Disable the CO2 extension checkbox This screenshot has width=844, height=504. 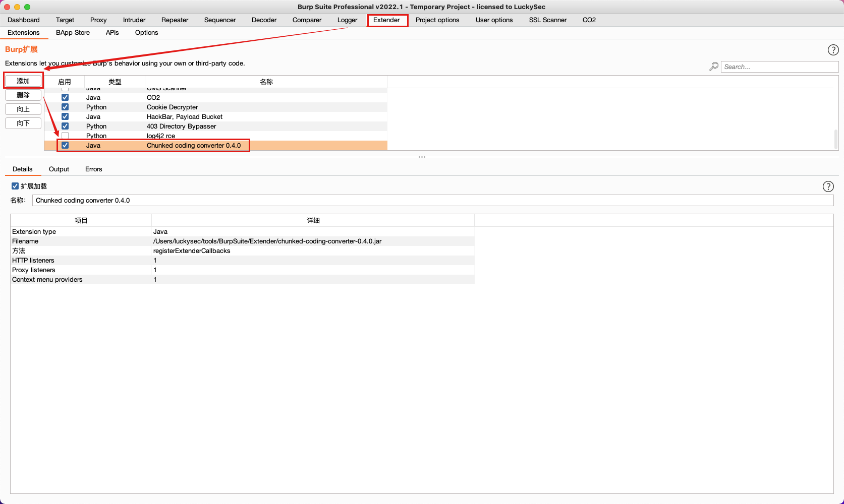65,97
